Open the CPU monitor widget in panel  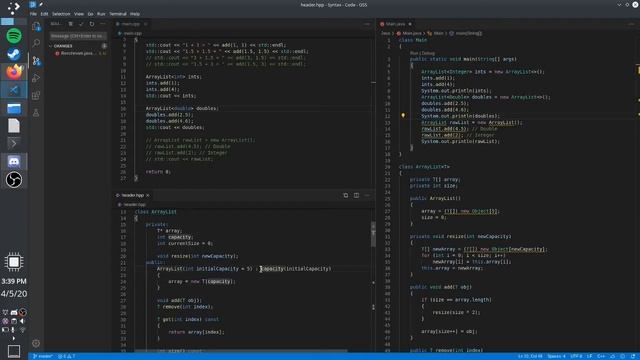[x=14, y=262]
